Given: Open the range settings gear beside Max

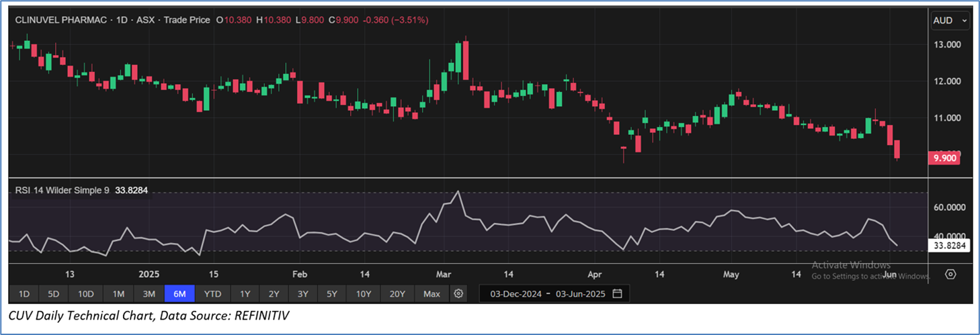Looking at the screenshot, I should click(458, 294).
